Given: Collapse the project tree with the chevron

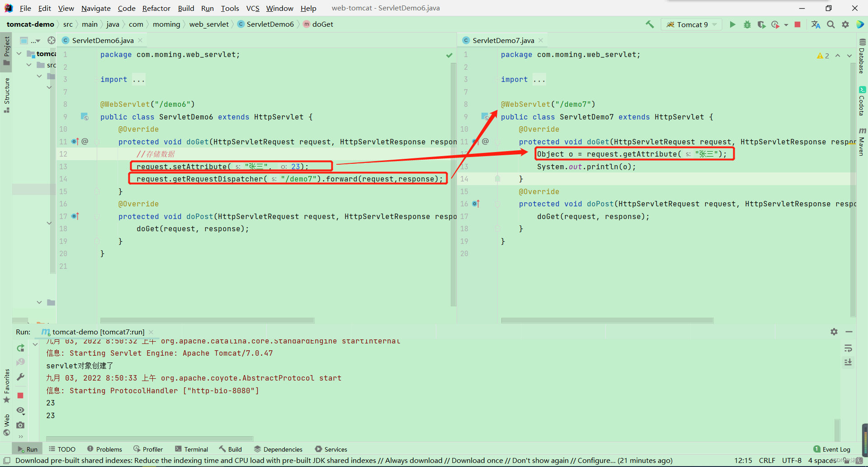Looking at the screenshot, I should coord(19,53).
